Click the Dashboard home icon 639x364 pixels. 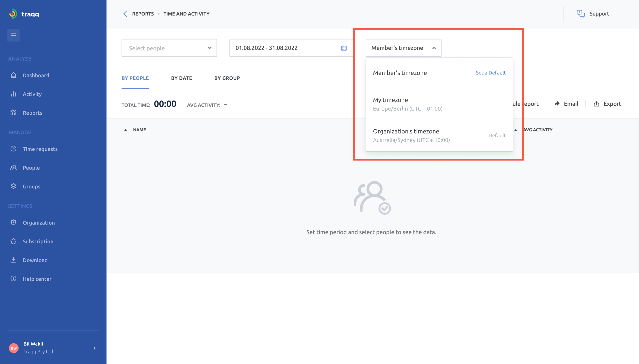click(14, 75)
